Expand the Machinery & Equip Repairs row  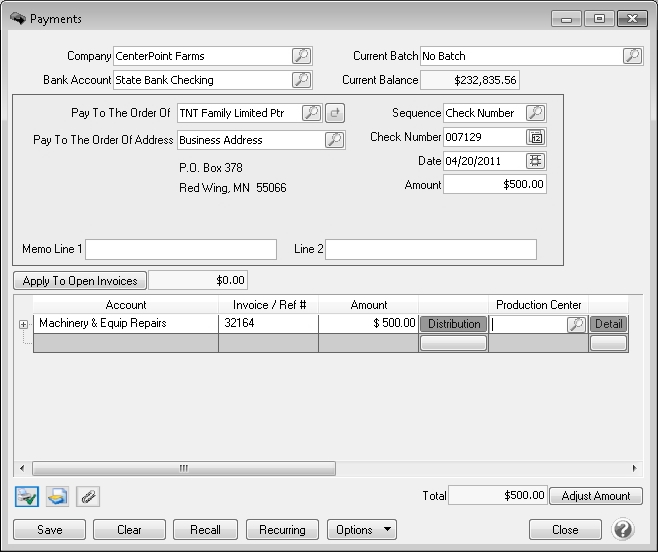point(23,324)
